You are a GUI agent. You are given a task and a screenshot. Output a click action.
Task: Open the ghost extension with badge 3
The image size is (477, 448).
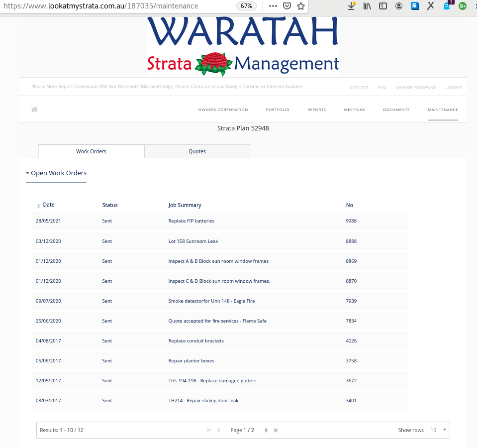[x=447, y=6]
